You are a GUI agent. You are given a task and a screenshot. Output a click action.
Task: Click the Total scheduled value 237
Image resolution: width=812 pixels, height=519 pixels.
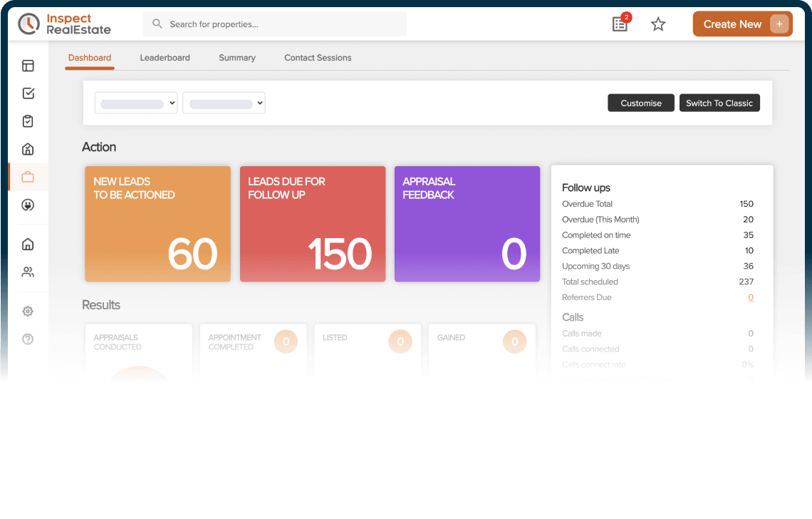click(x=746, y=282)
